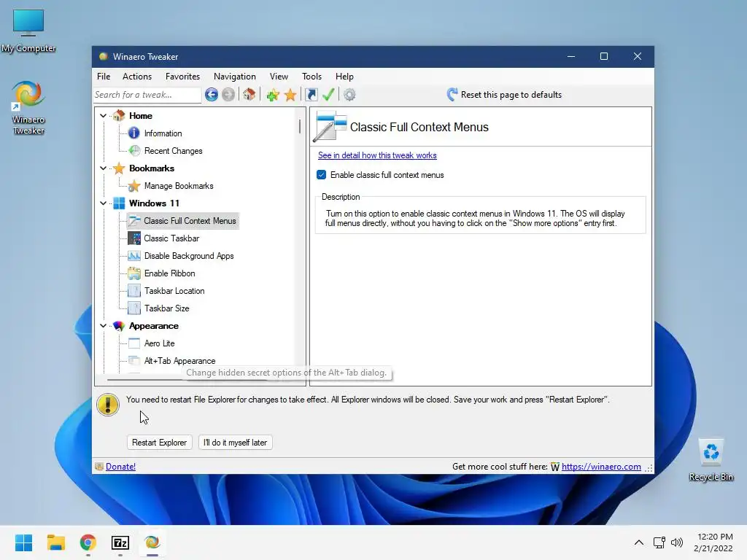Open 7-Zip from the taskbar

pos(120,542)
